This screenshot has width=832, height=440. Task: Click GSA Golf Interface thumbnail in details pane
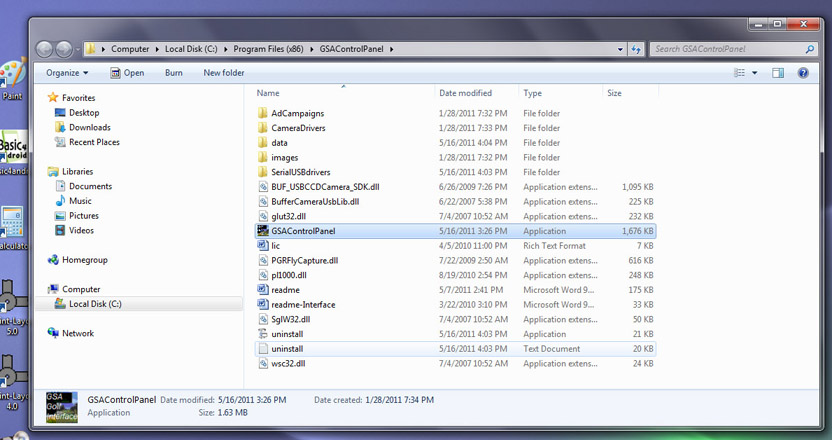click(62, 407)
